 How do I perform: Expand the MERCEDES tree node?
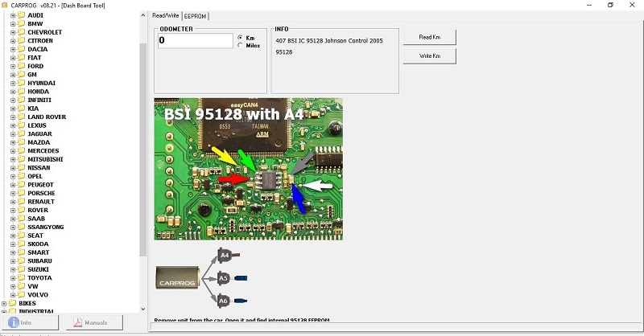pos(13,151)
